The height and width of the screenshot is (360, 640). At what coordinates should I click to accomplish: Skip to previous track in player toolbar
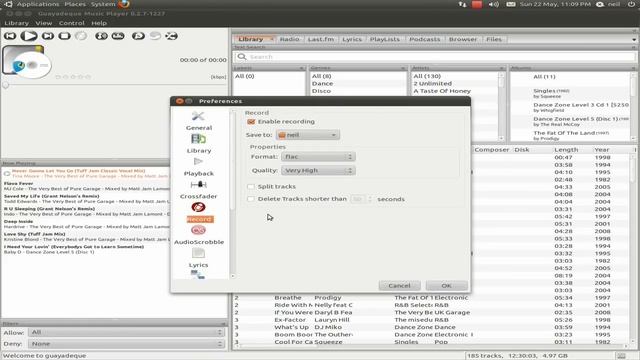(x=10, y=36)
